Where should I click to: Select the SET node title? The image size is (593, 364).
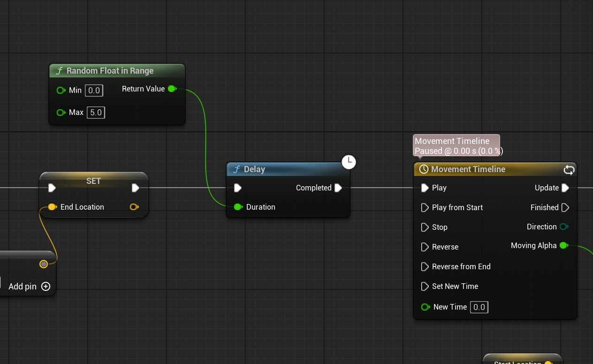[93, 181]
